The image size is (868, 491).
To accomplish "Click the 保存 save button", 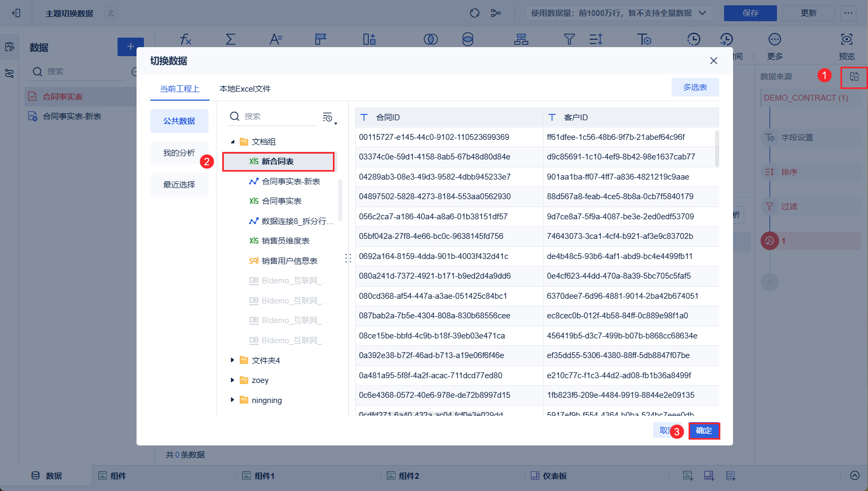I will point(750,13).
